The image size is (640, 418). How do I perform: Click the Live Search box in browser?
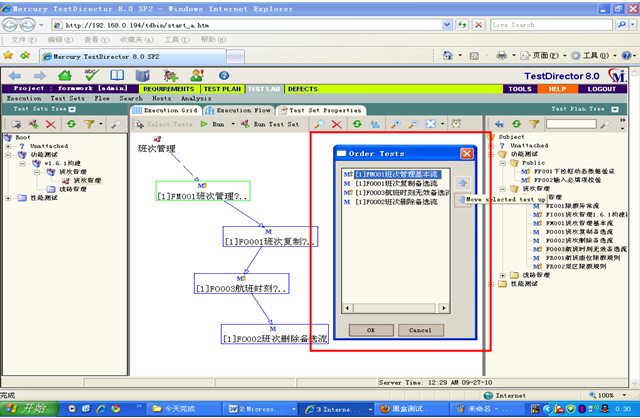coord(551,25)
